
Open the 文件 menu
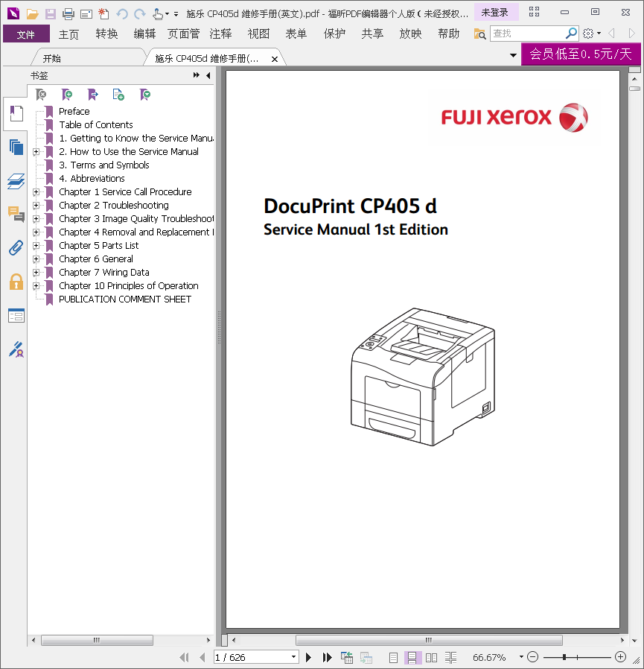(x=26, y=34)
